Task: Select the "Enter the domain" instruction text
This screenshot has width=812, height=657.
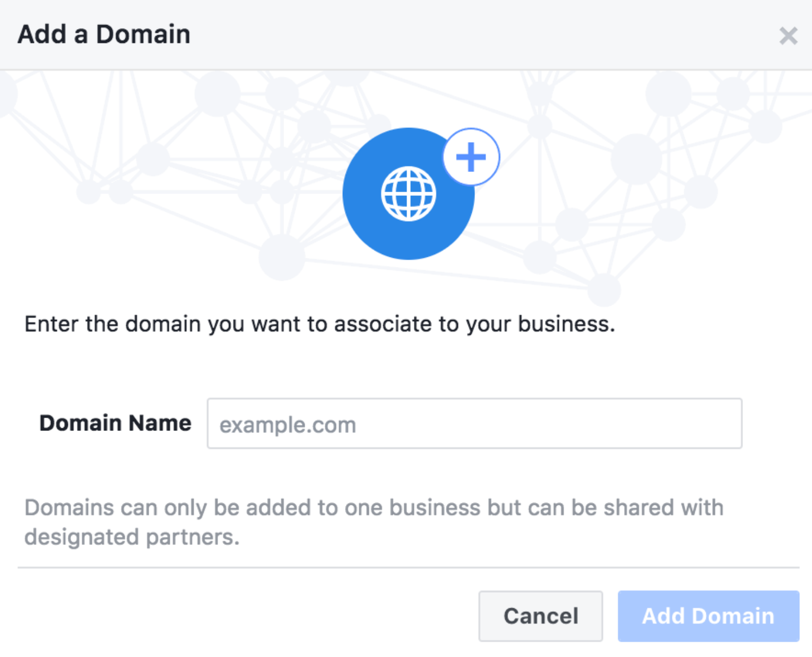Action: click(319, 324)
